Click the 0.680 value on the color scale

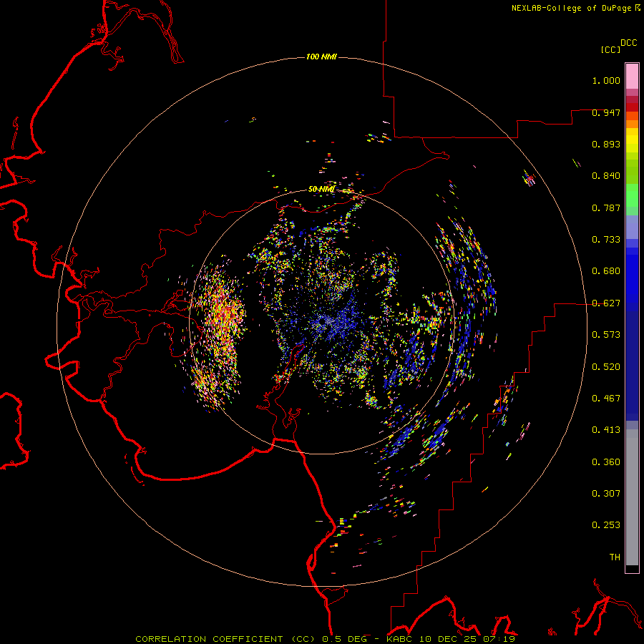[x=606, y=271]
